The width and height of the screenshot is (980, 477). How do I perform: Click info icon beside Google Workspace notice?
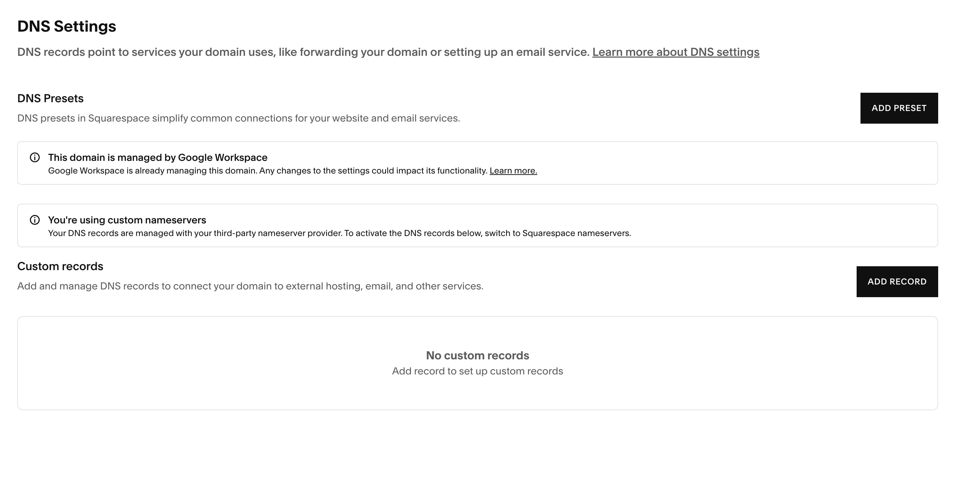pos(34,157)
